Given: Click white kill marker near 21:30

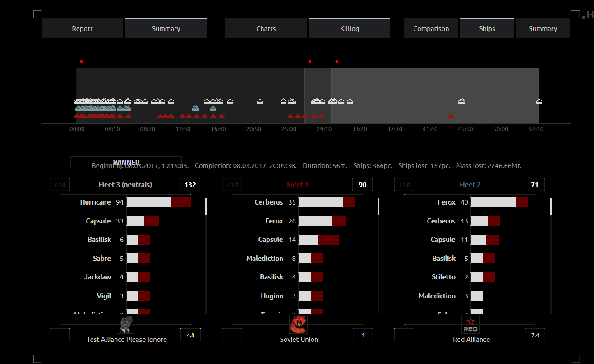Looking at the screenshot, I should tap(260, 101).
